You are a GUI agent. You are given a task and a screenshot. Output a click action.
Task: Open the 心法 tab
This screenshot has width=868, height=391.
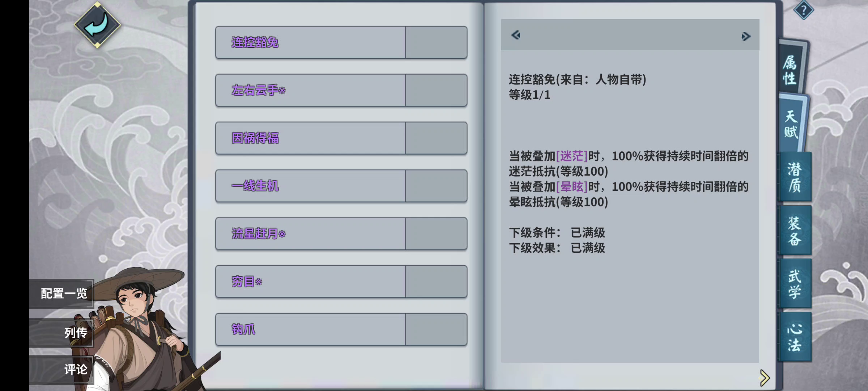(795, 337)
